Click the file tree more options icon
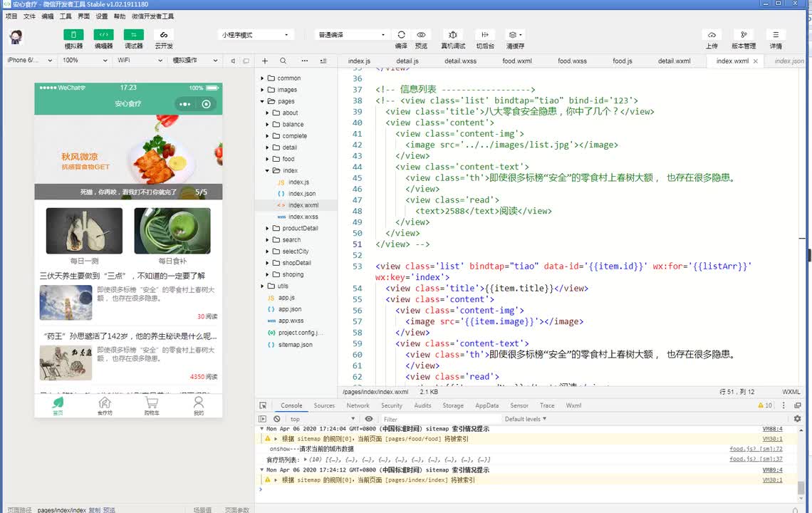This screenshot has height=513, width=812. (305, 61)
